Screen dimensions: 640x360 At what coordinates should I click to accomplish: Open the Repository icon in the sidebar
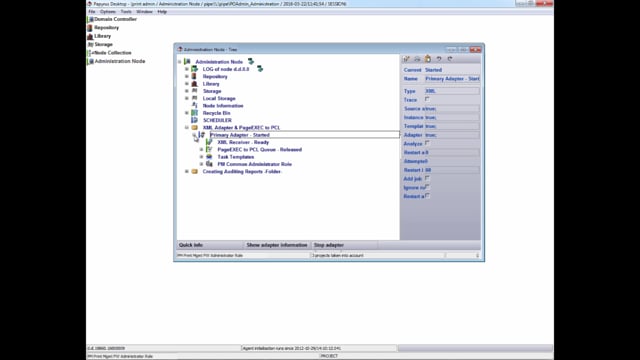point(90,28)
